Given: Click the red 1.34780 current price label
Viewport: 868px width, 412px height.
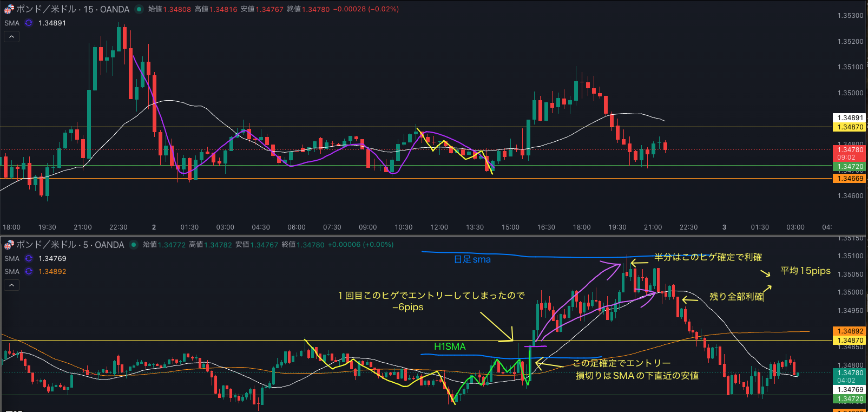Looking at the screenshot, I should pos(850,150).
